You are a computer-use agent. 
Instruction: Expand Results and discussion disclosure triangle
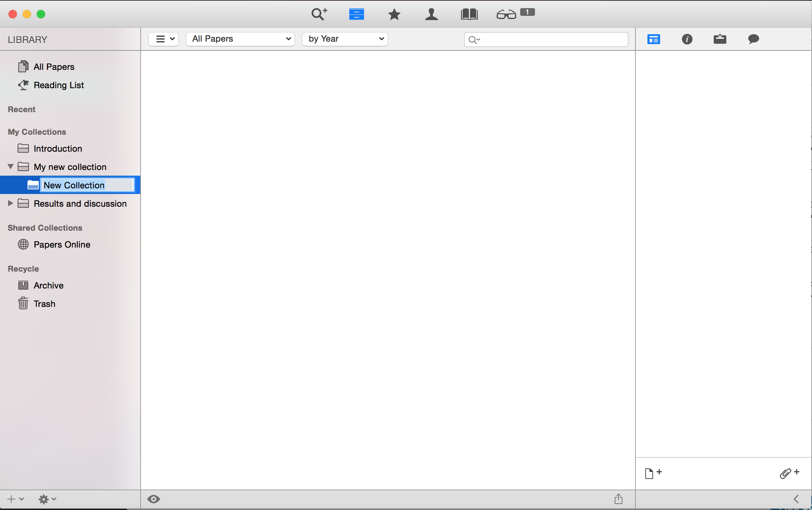[11, 203]
